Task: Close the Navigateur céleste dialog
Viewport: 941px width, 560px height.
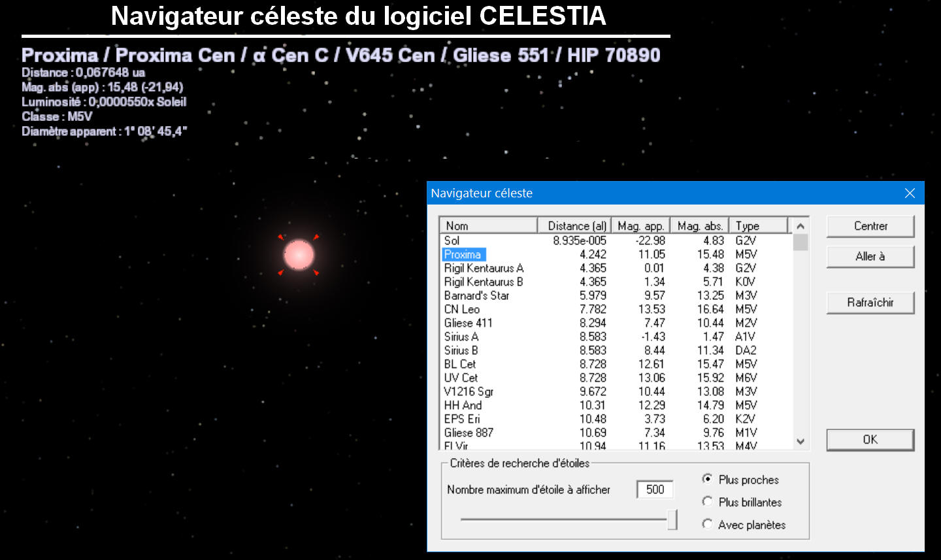Action: pos(910,193)
